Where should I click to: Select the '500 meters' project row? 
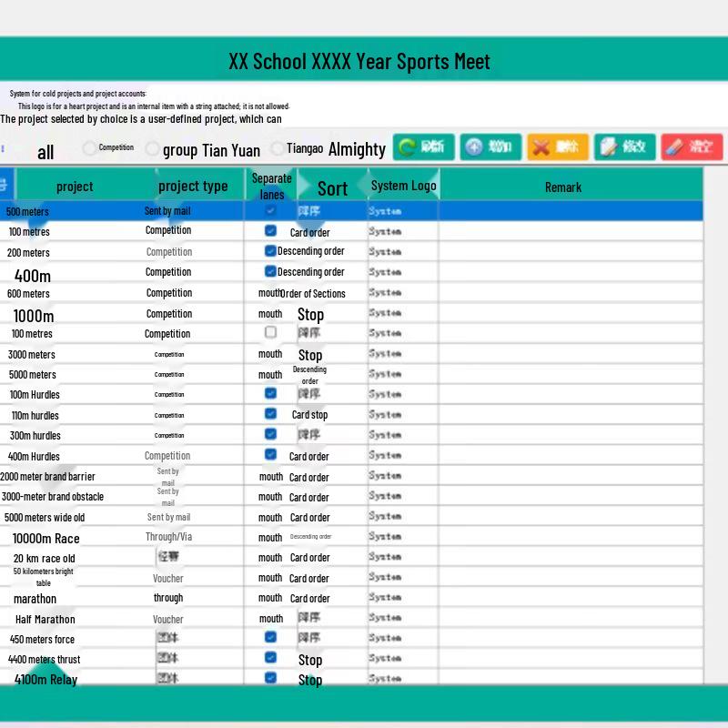tap(351, 211)
